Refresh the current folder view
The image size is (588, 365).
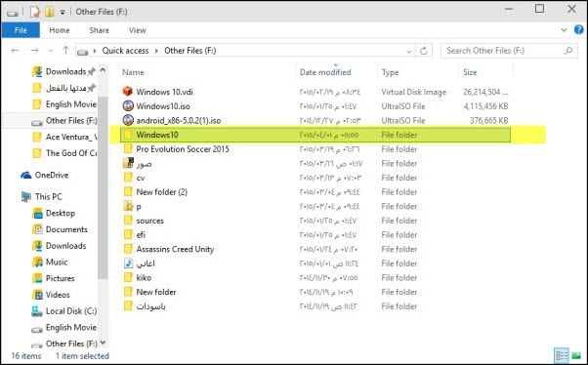coord(424,51)
